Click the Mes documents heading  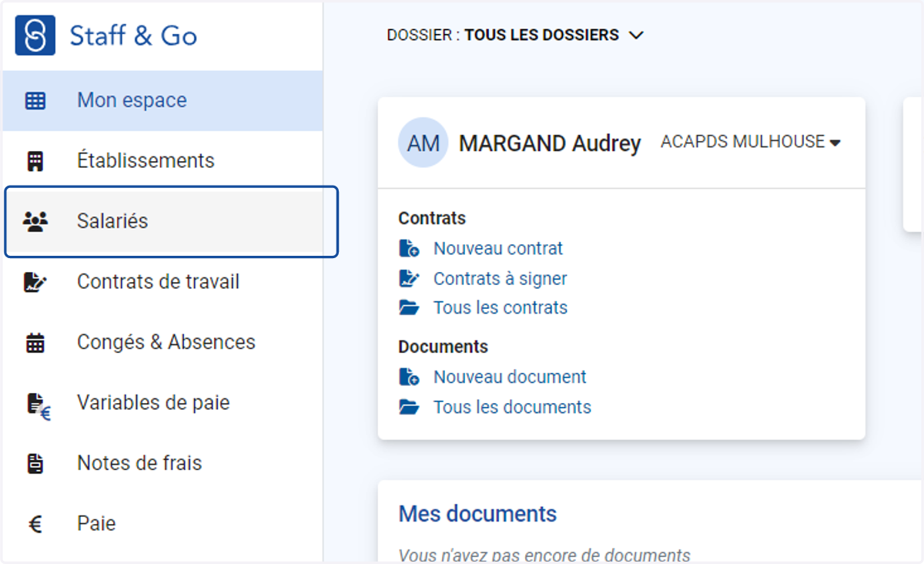coord(477,513)
